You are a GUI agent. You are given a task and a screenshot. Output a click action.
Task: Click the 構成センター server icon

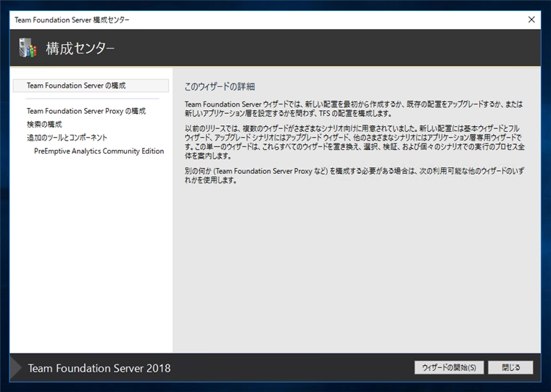[x=28, y=48]
